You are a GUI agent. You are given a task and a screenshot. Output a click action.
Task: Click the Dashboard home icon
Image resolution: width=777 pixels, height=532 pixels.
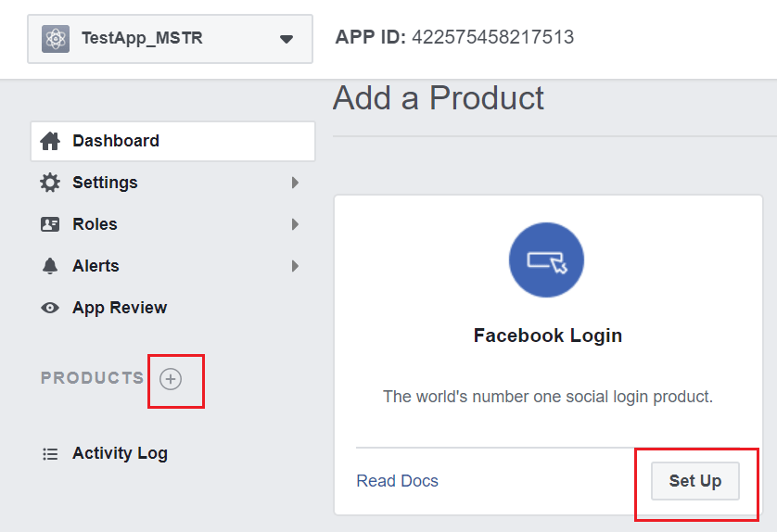pos(50,141)
